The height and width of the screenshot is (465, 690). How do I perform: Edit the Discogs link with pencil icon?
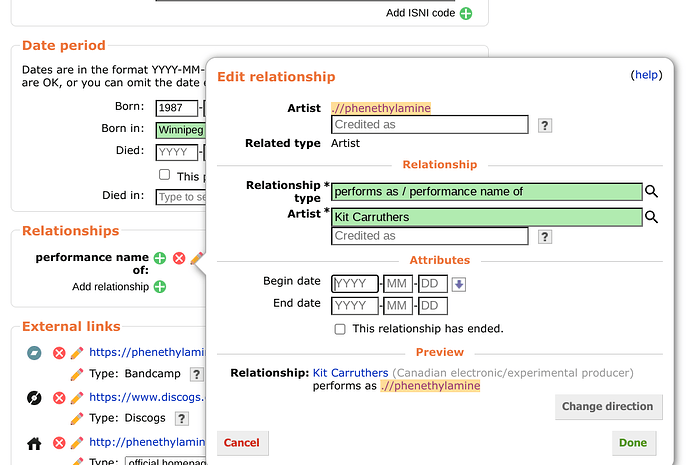click(x=77, y=398)
